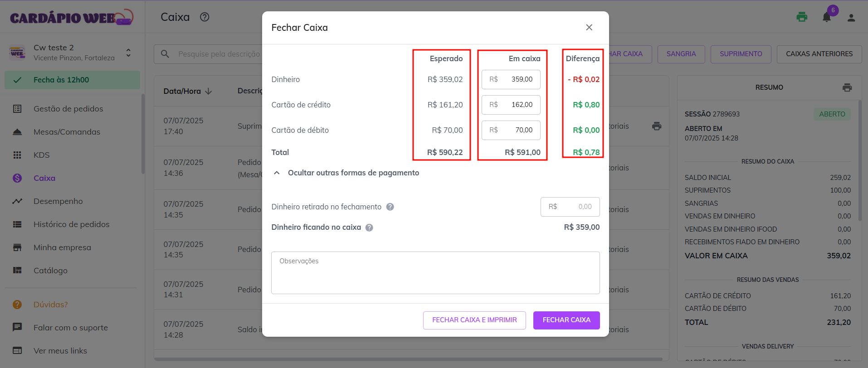This screenshot has height=368, width=868.
Task: Open the notifications bell
Action: click(826, 18)
